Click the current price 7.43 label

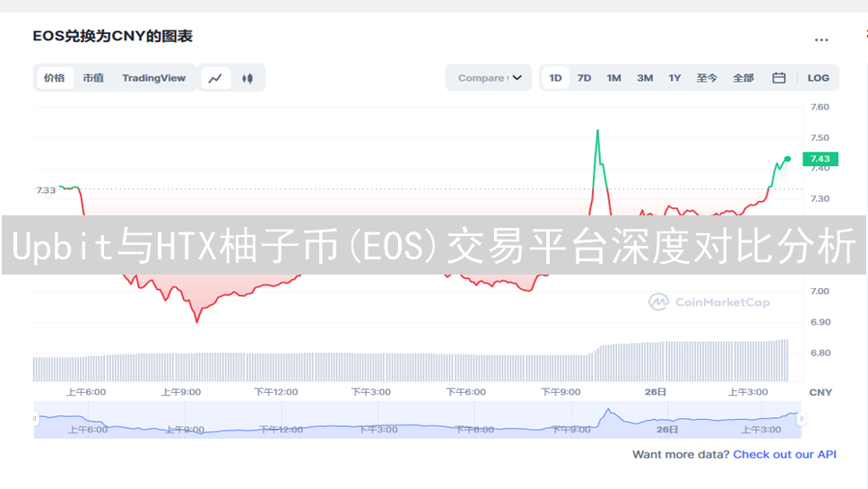[x=820, y=159]
